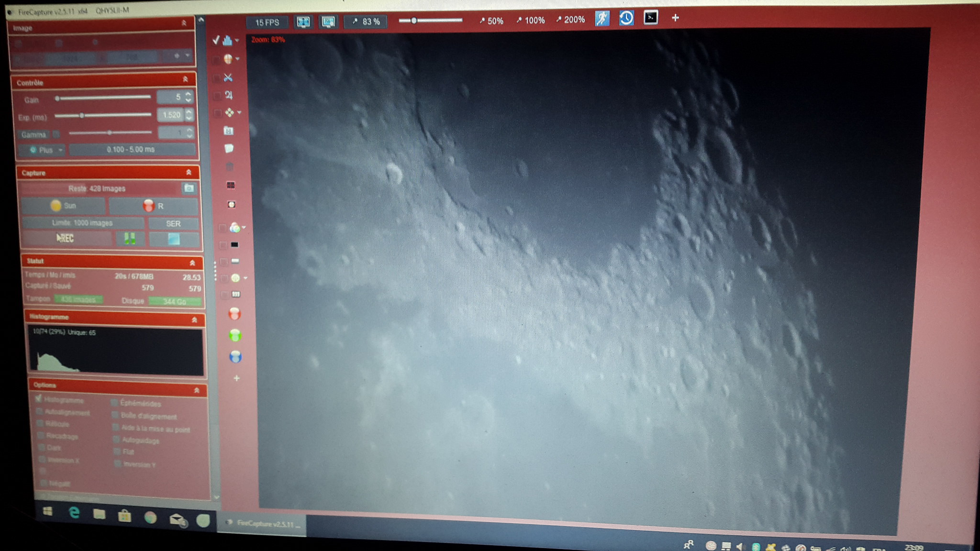Collapse the Histogramme panel
Screen dimensions: 980x551
pyautogui.click(x=194, y=320)
